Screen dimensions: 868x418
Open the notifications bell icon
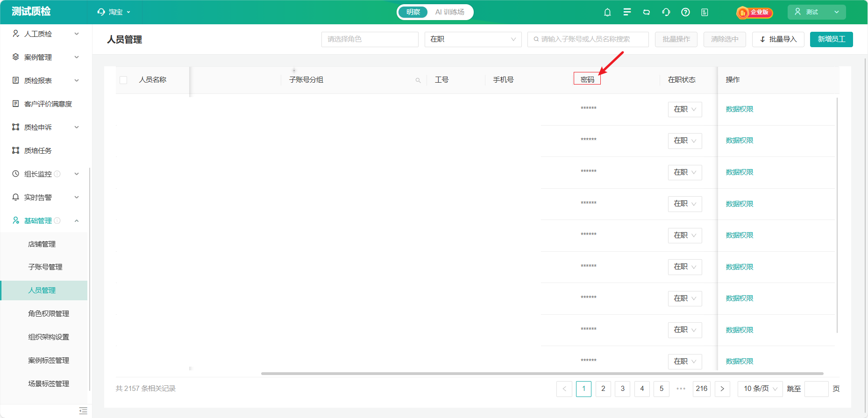click(x=607, y=12)
